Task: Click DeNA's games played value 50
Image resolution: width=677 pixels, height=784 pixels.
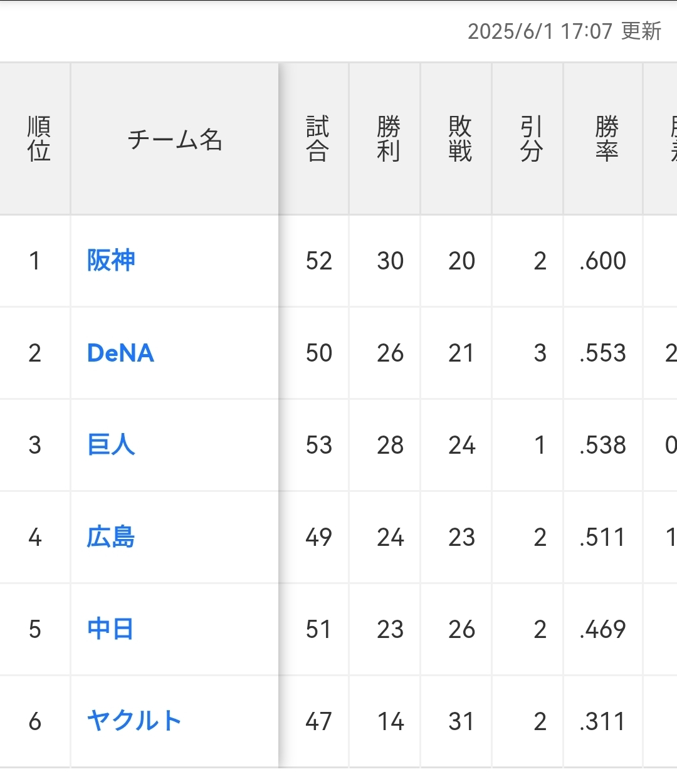Action: point(319,353)
